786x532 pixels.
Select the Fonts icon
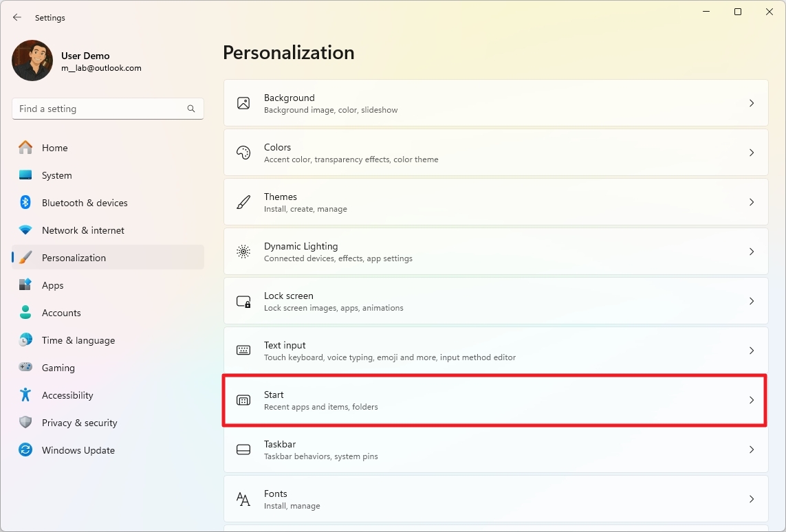pyautogui.click(x=243, y=498)
